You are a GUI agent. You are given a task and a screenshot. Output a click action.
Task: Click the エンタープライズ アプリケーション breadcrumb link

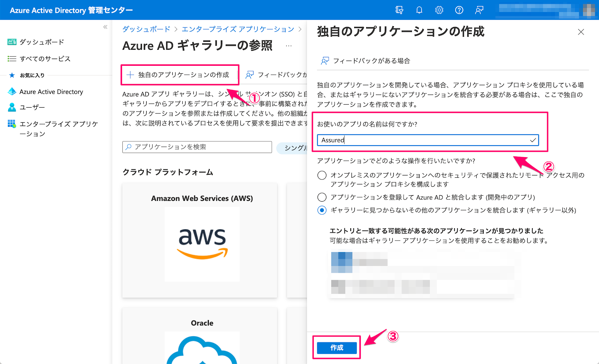238,29
